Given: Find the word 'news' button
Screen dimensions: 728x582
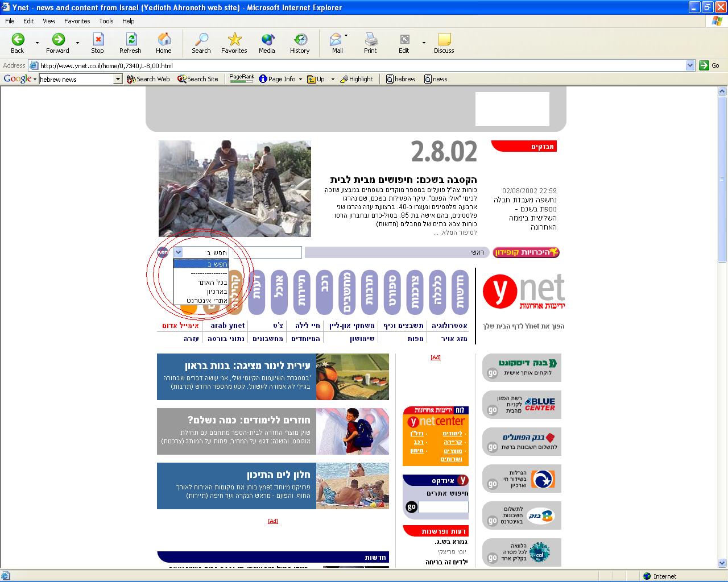Looking at the screenshot, I should (436, 79).
